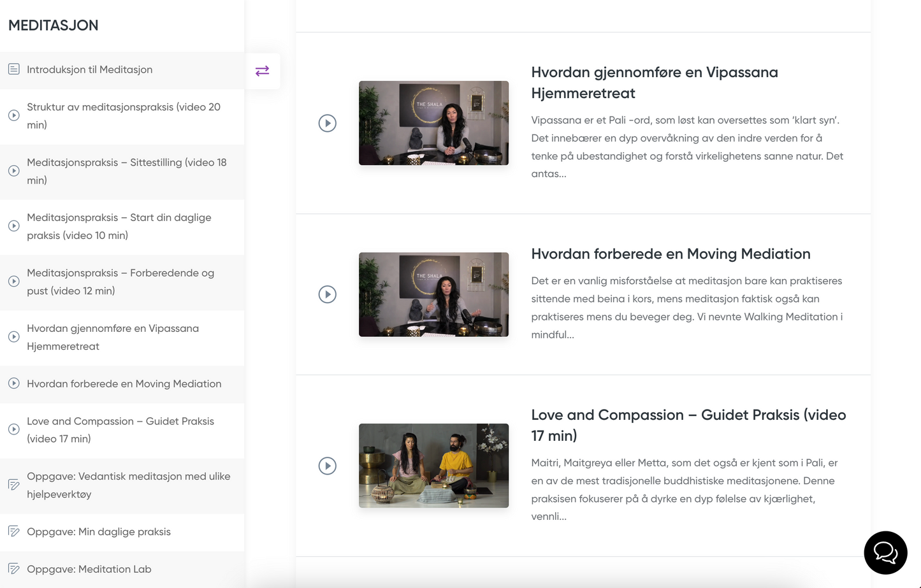Click play icon beside Love and Compassion thumbnail
921x588 pixels.
(x=327, y=466)
